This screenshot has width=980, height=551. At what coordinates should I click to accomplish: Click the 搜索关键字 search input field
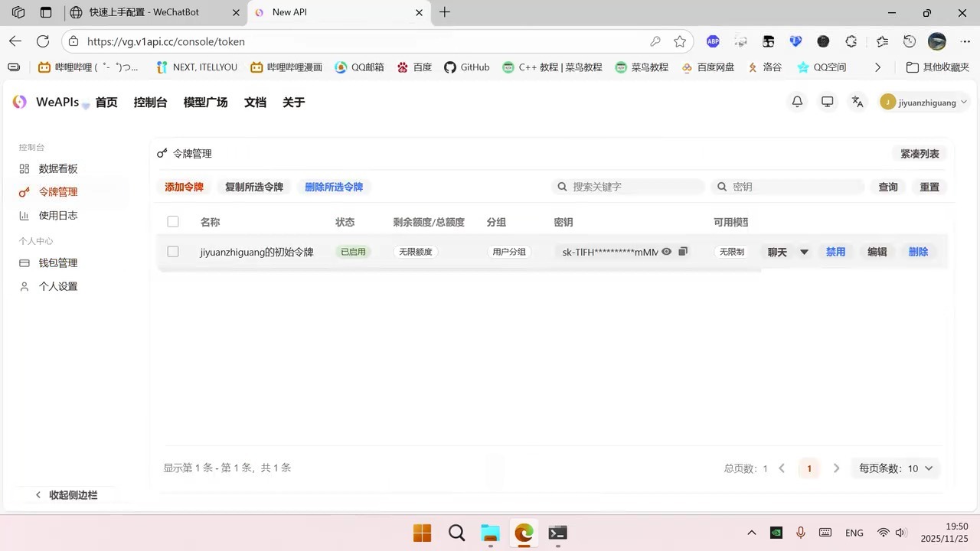pyautogui.click(x=628, y=186)
